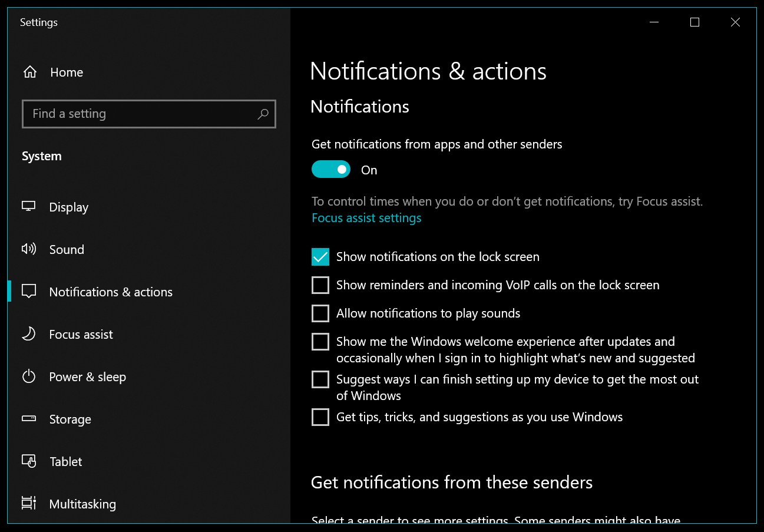Click the Power & sleep icon
The width and height of the screenshot is (764, 532).
[x=29, y=376]
